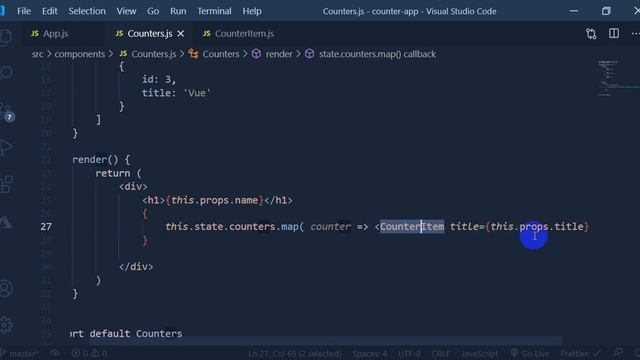The image size is (640, 360).
Task: Click the 'return (' statement
Action: [x=118, y=173]
